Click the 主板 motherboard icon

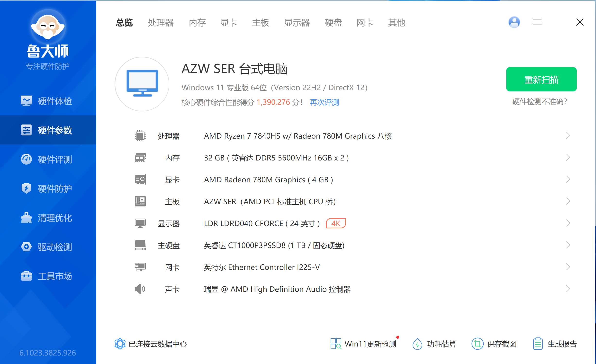pos(140,201)
